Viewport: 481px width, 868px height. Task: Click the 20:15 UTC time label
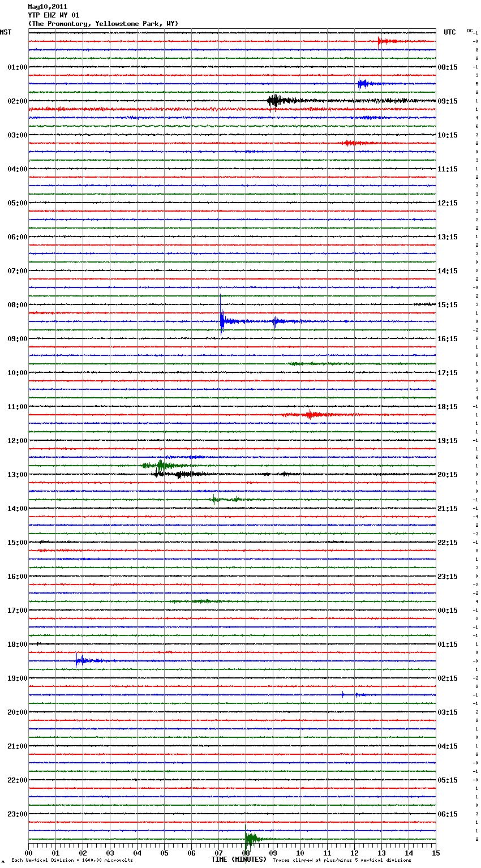(448, 475)
